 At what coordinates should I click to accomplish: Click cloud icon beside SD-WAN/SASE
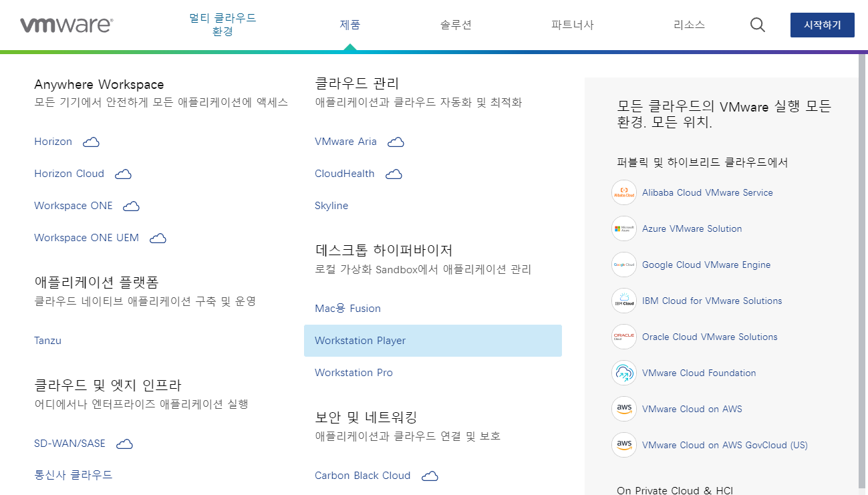(124, 444)
